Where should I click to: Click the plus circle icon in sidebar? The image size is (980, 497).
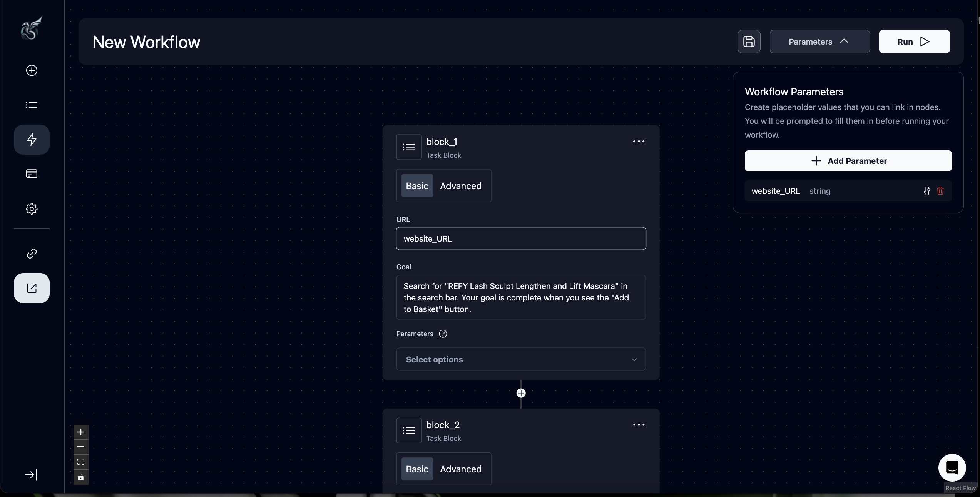tap(32, 70)
